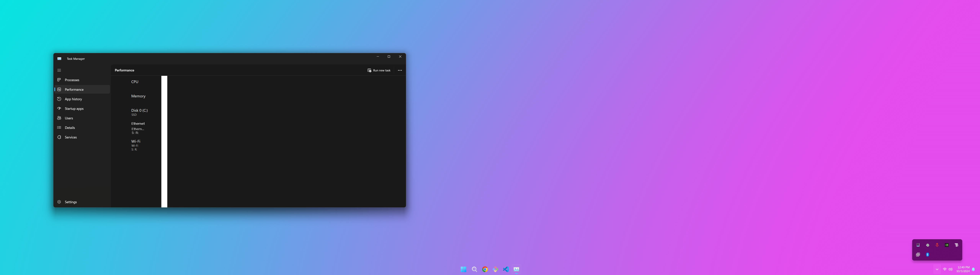Click the white vertical scrollbar track
The width and height of the screenshot is (980, 275).
point(164,141)
